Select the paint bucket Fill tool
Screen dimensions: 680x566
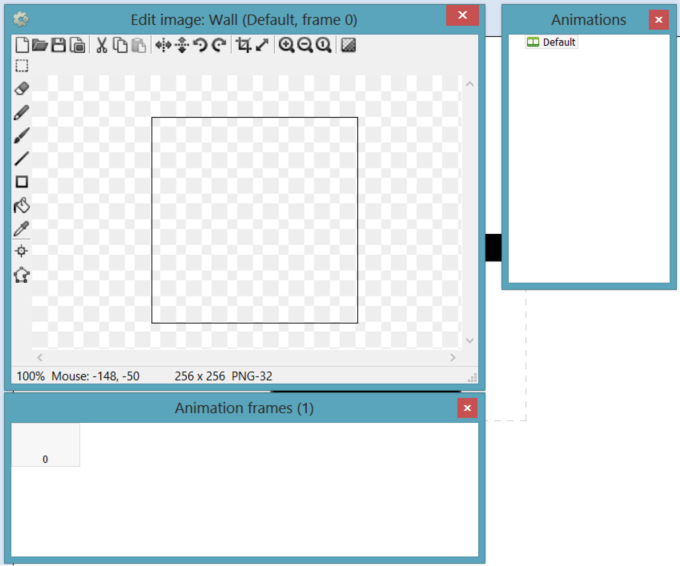[x=22, y=205]
